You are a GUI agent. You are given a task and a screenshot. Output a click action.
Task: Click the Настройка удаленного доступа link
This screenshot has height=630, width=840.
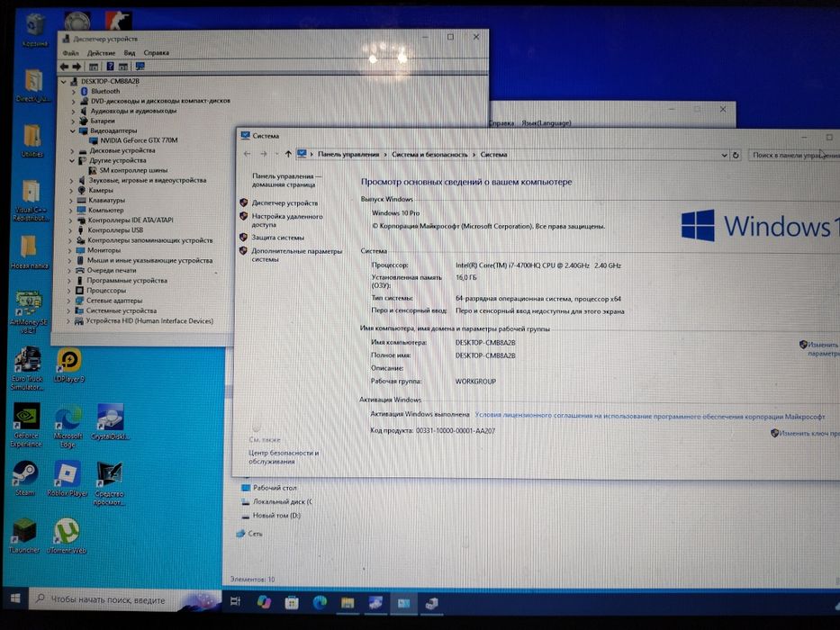pos(287,220)
